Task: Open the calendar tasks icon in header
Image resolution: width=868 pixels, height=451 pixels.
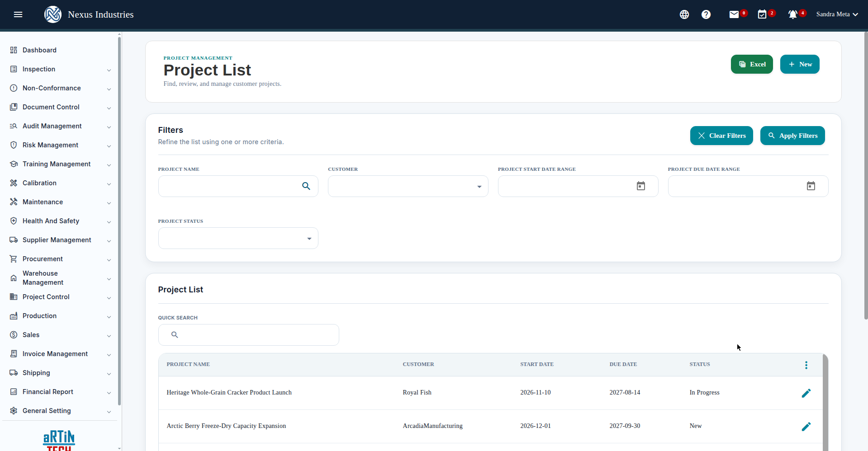Action: [762, 14]
